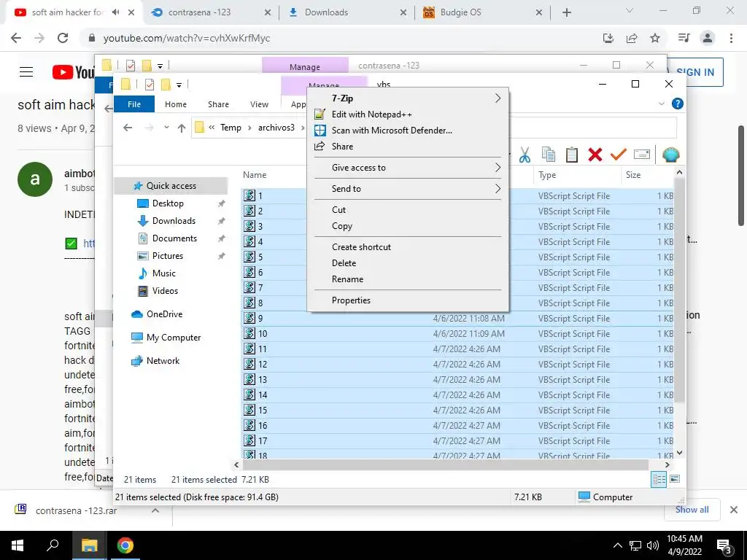747x560 pixels.
Task: Expand the Give access to submenu arrow
Action: (498, 168)
